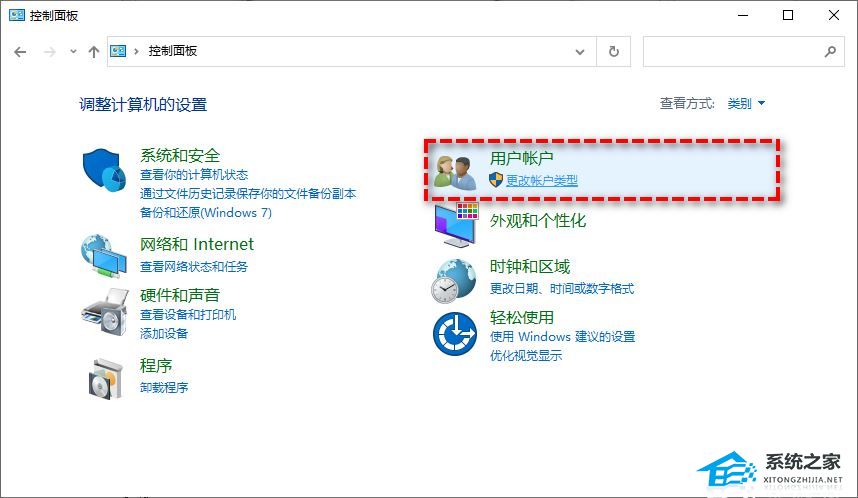Viewport: 858px width, 498px height.
Task: Click 更改日期、时间或数字格式 link
Action: 562,288
